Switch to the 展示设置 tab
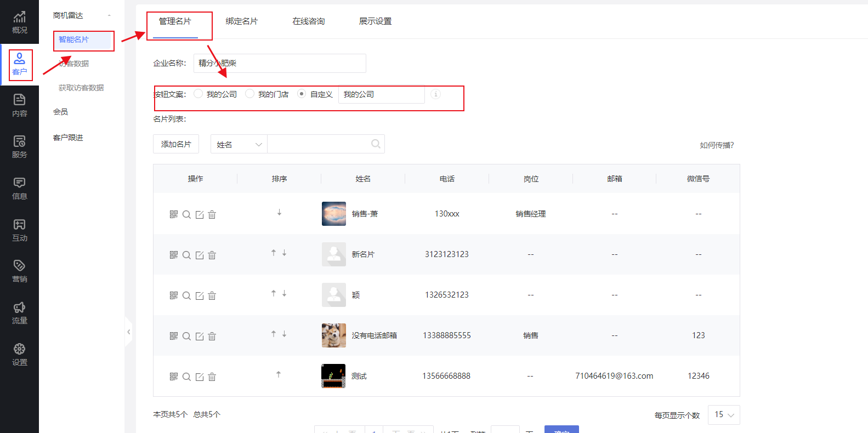The width and height of the screenshot is (868, 433). [376, 21]
